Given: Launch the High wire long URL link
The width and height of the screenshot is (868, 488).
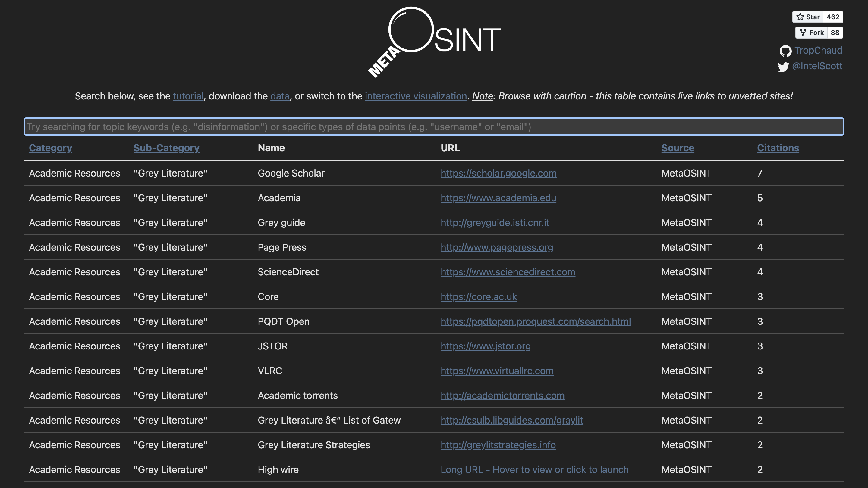Looking at the screenshot, I should 534,470.
